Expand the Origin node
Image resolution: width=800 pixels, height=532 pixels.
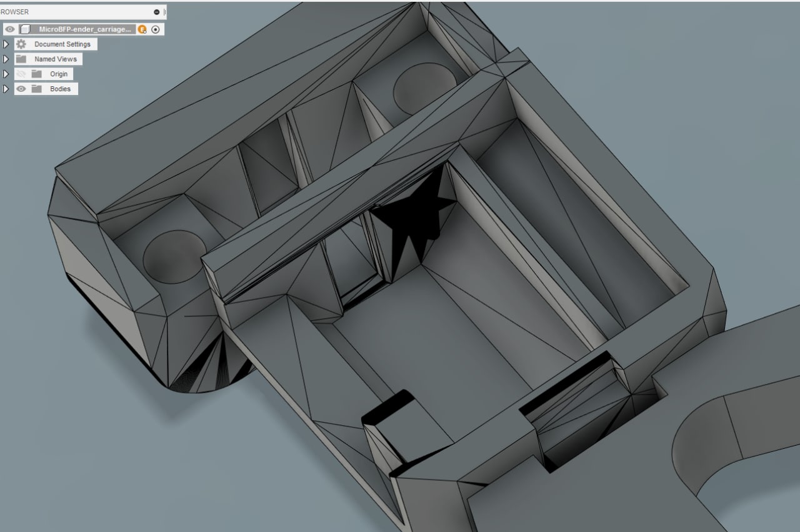coord(6,74)
